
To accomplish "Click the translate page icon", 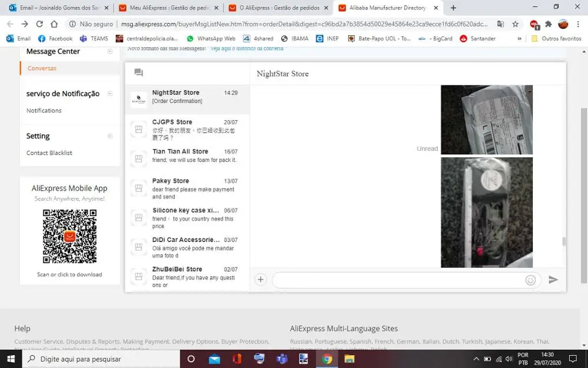I will point(500,24).
